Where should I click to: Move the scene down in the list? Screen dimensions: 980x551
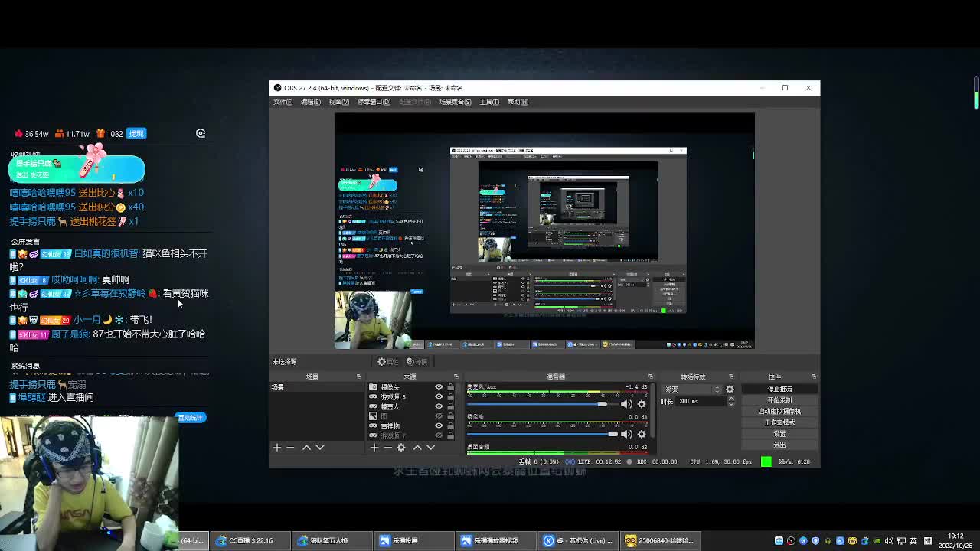320,448
